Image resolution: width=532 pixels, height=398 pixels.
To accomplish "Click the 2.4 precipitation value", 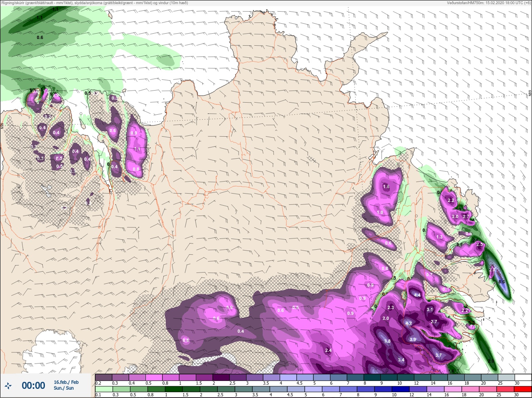I will click(328, 351).
